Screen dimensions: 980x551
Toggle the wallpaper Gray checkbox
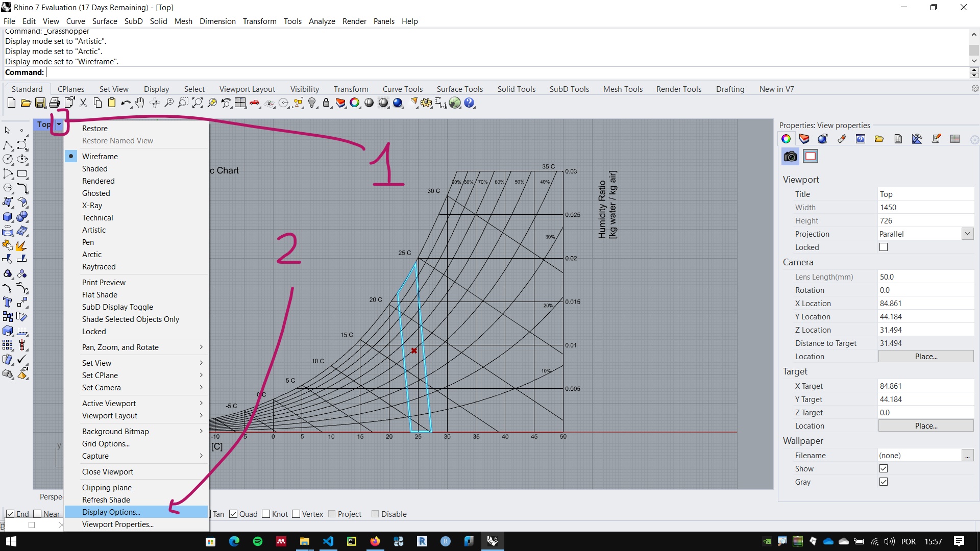884,482
